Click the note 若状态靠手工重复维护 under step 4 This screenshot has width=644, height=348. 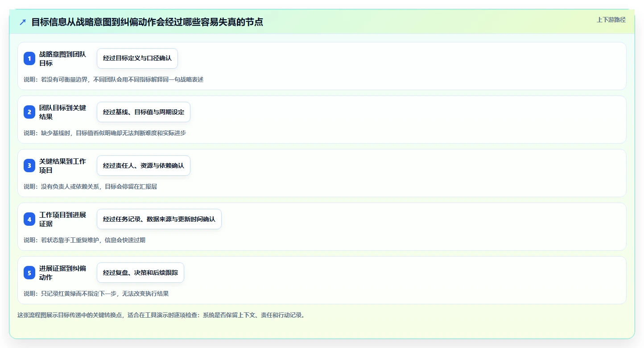(x=85, y=240)
